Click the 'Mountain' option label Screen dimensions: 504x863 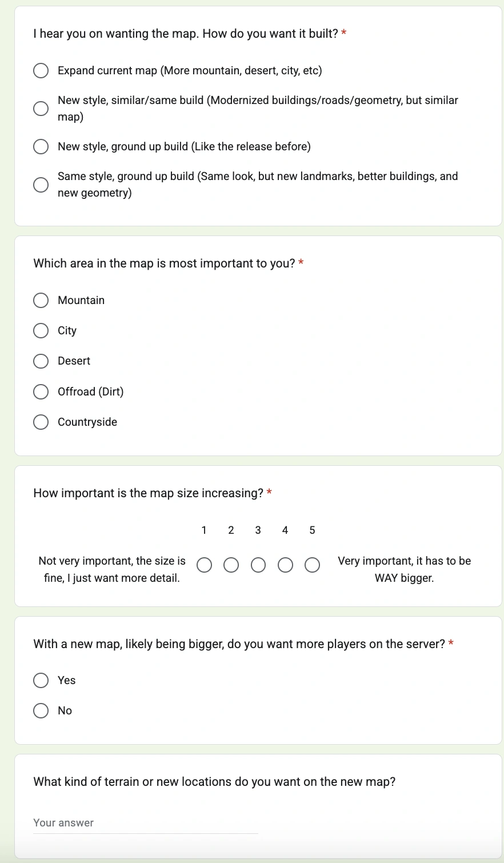[x=81, y=301]
